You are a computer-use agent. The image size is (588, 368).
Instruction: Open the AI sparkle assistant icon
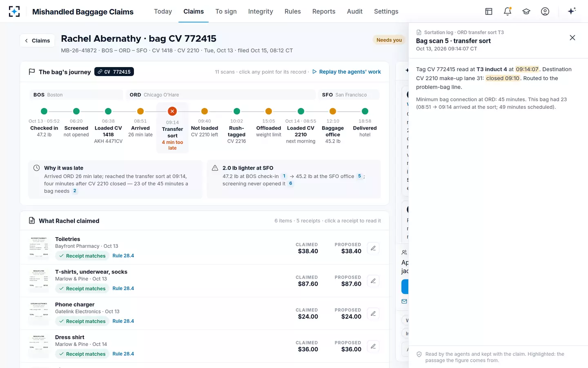pyautogui.click(x=572, y=11)
